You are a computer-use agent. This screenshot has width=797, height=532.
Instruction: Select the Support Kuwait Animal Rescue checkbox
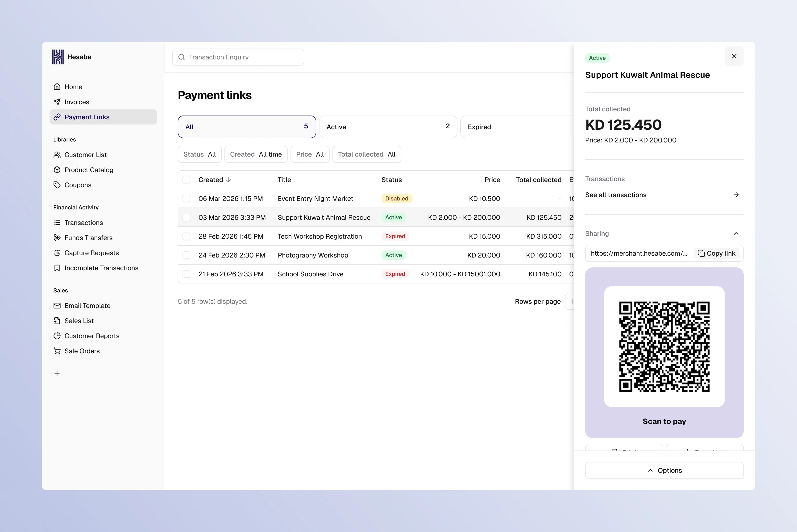point(186,217)
